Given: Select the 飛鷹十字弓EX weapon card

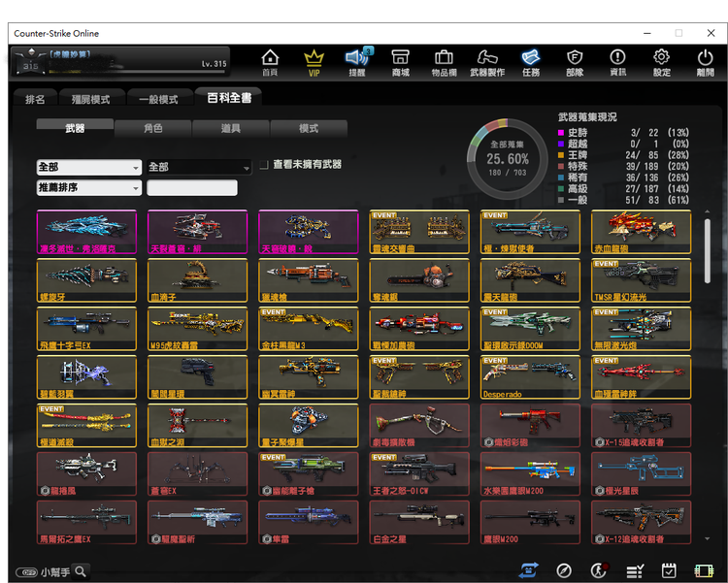Looking at the screenshot, I should [x=86, y=329].
